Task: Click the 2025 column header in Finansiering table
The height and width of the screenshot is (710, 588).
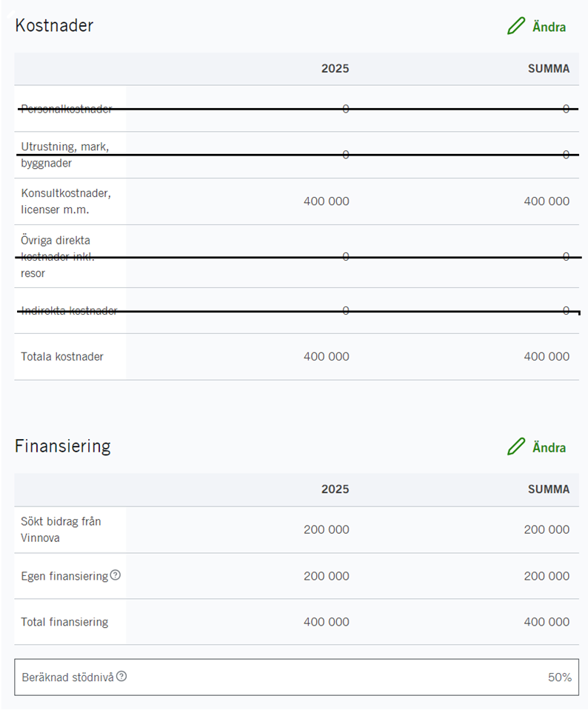Action: point(335,489)
